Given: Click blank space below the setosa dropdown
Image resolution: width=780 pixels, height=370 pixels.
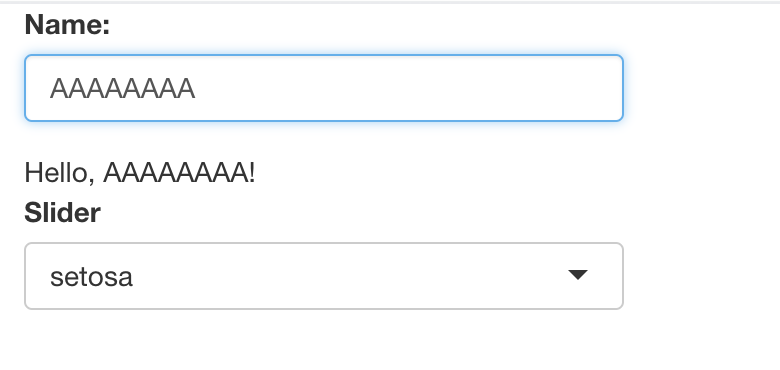Looking at the screenshot, I should click(x=324, y=341).
